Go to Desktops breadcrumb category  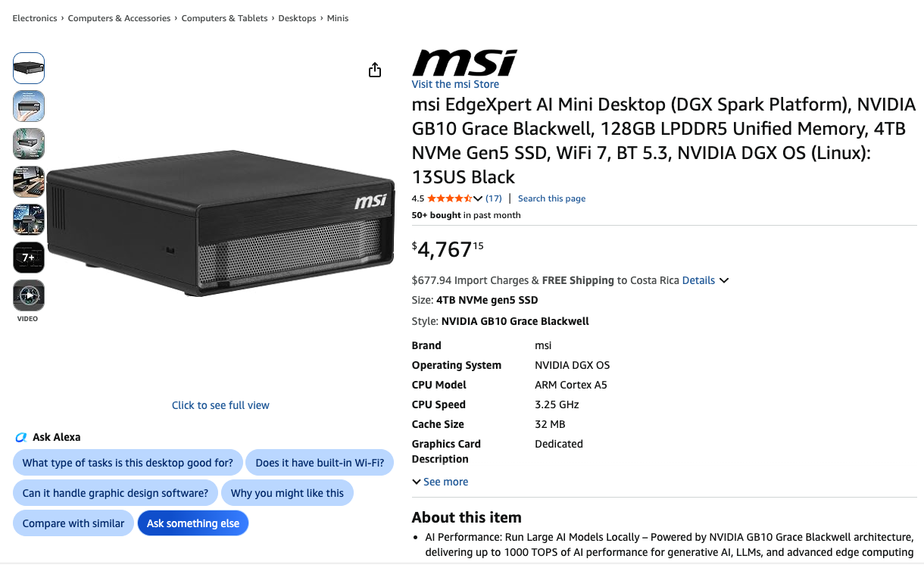(297, 18)
